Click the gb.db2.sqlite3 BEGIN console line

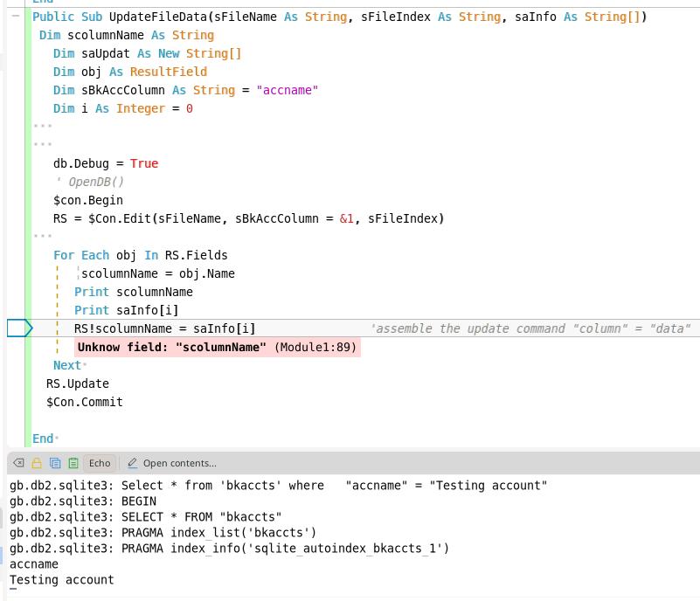pos(83,501)
